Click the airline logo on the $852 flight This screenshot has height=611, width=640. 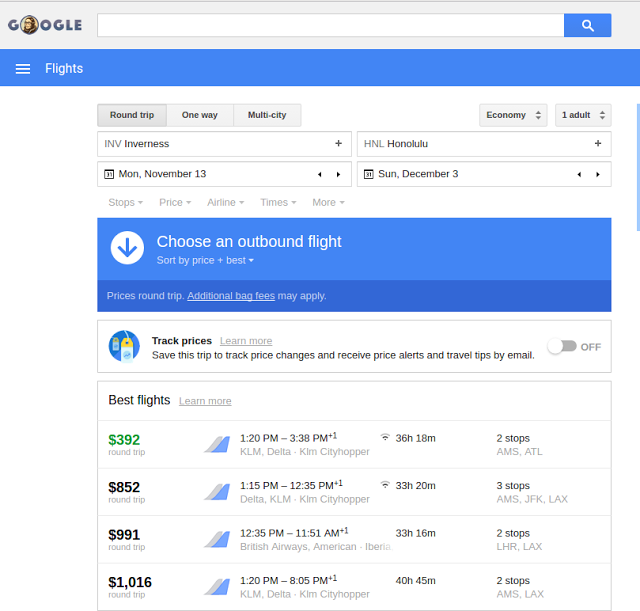[x=217, y=492]
